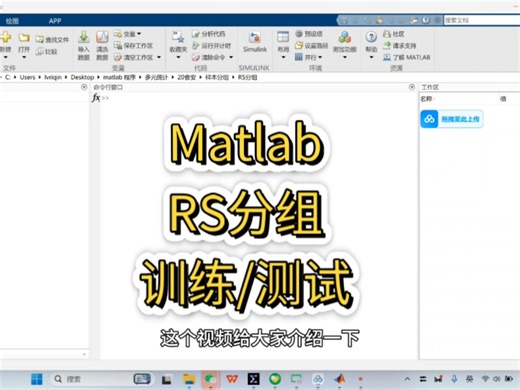
Task: Click the Value (值) column header in Workspace
Action: tap(503, 99)
